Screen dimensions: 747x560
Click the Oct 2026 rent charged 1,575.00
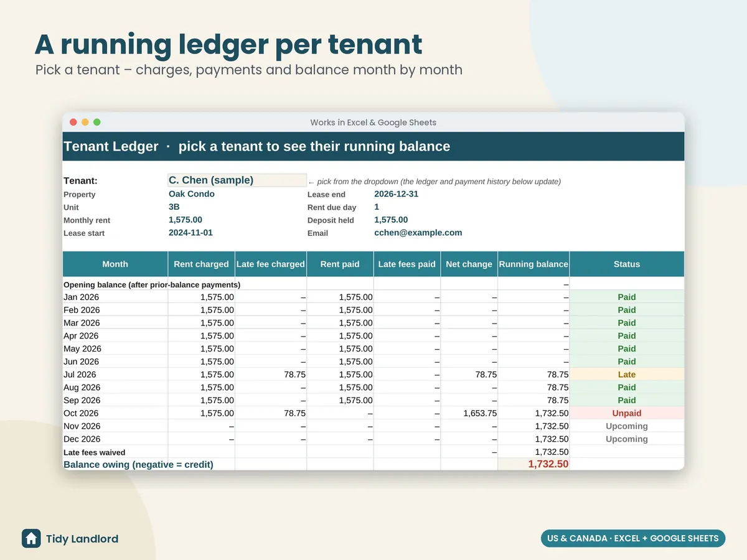pos(217,414)
